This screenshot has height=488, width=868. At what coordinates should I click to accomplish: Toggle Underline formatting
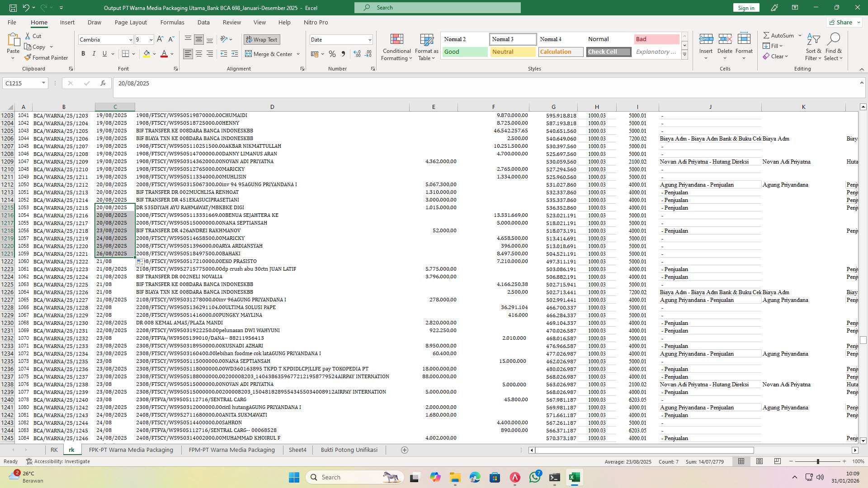[104, 54]
